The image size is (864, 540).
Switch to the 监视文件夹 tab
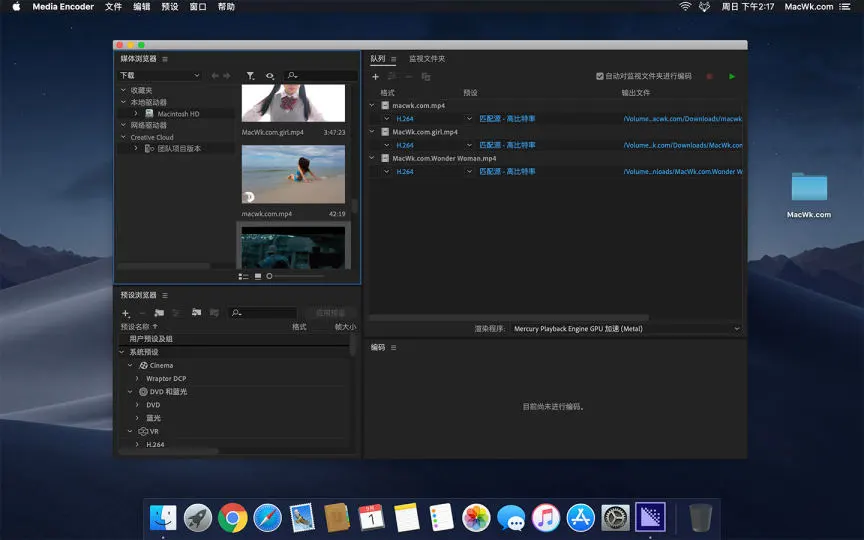426,58
